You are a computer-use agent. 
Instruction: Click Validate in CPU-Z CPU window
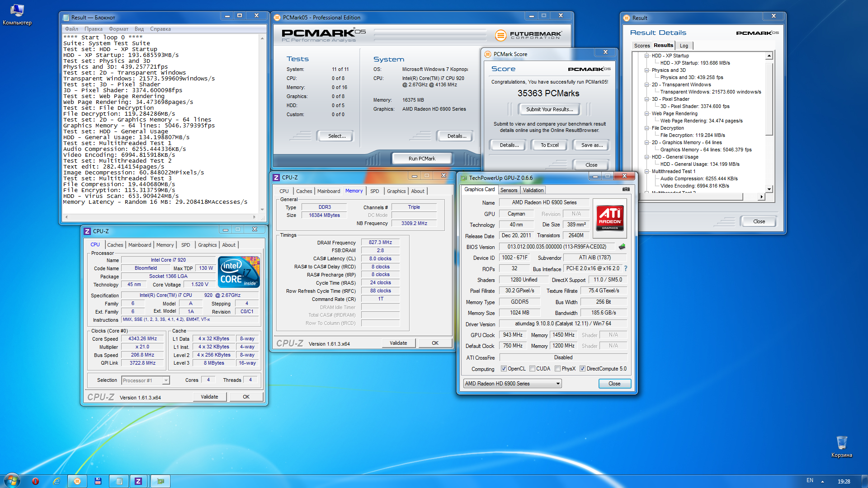(x=209, y=397)
